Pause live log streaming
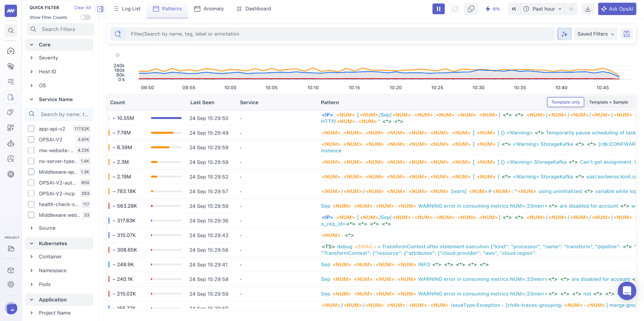 pyautogui.click(x=438, y=9)
